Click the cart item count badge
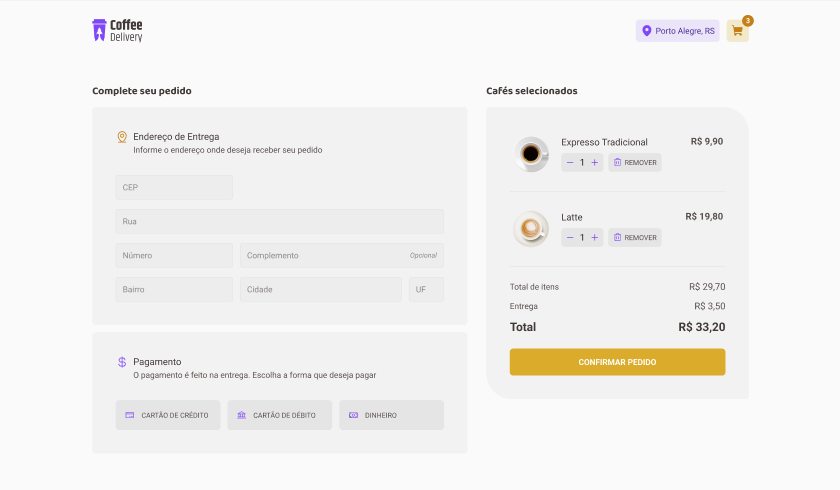The width and height of the screenshot is (840, 490). (x=748, y=21)
